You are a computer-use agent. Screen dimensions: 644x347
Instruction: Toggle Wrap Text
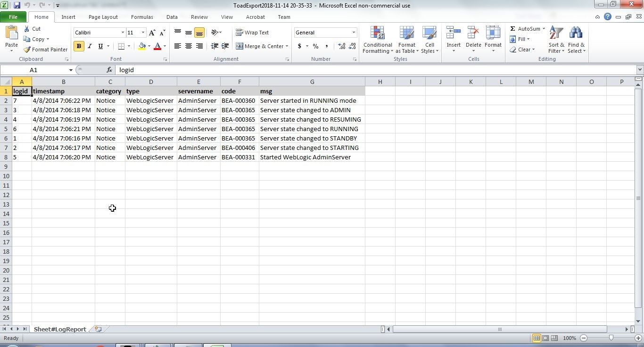(252, 33)
